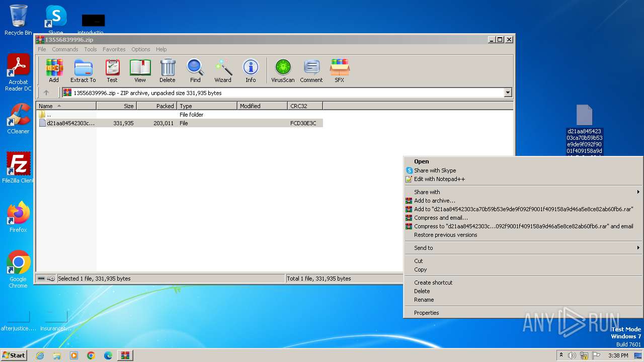Open afterjustice desktop file
644x362 pixels.
click(x=18, y=322)
